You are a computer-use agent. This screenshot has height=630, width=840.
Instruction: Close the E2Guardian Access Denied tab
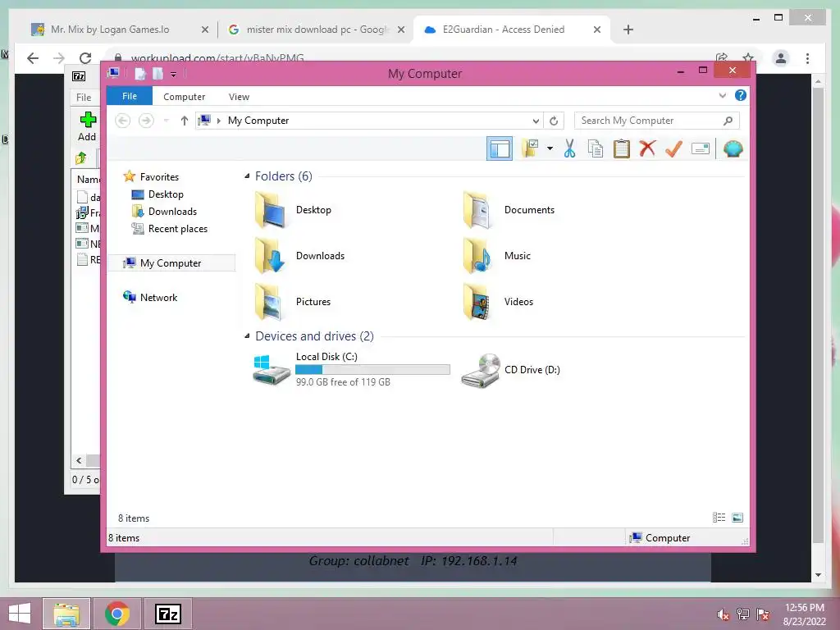point(597,30)
